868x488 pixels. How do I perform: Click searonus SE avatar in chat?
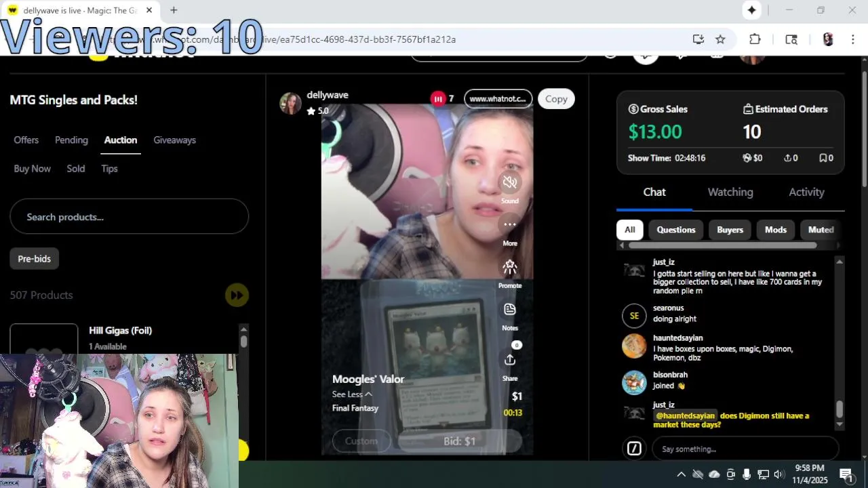pos(634,315)
